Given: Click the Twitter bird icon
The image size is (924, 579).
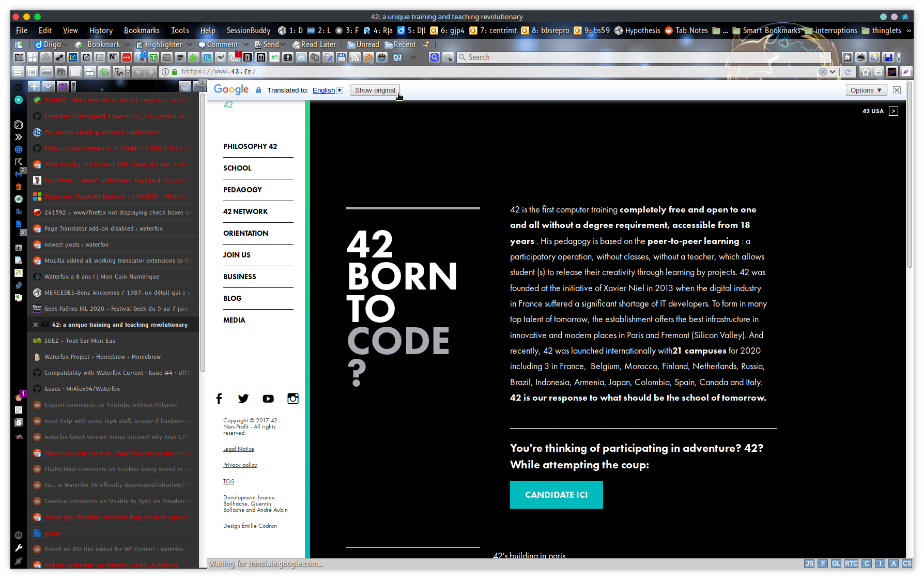Looking at the screenshot, I should click(243, 399).
